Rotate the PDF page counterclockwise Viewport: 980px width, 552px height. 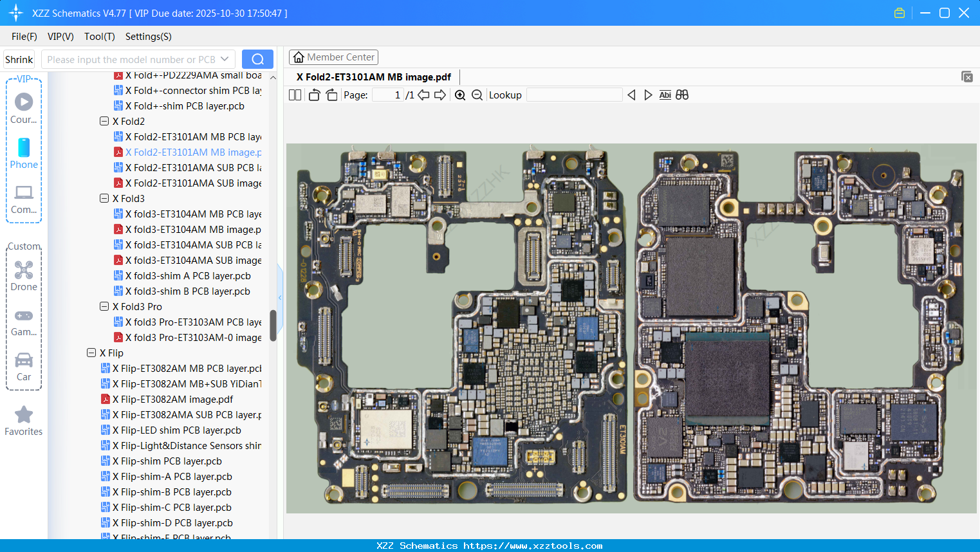(x=314, y=95)
